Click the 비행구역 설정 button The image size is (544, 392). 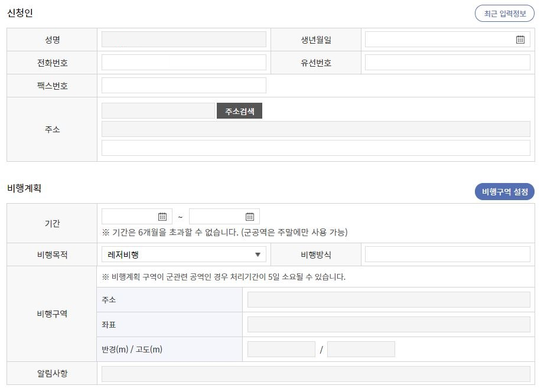pyautogui.click(x=504, y=192)
